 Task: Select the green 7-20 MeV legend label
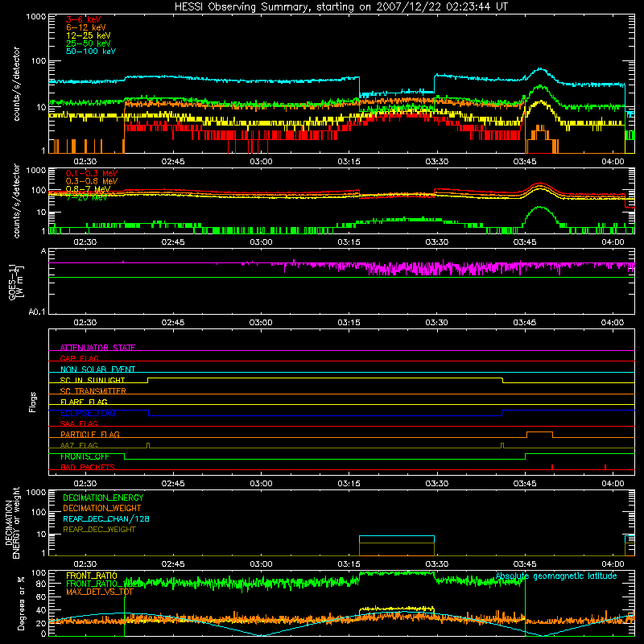87,197
